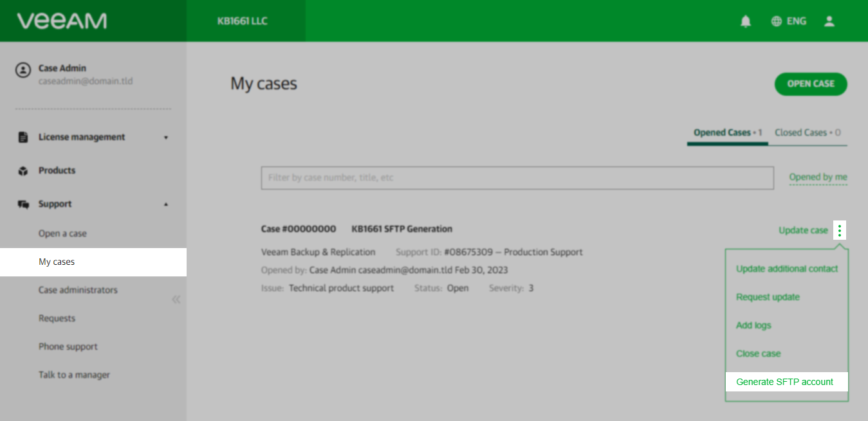Open Talk to a manager

(74, 375)
